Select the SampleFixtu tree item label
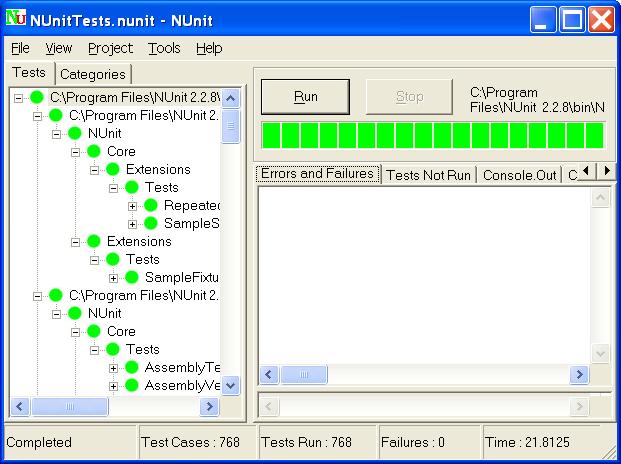The height and width of the screenshot is (464, 621). coord(181,278)
